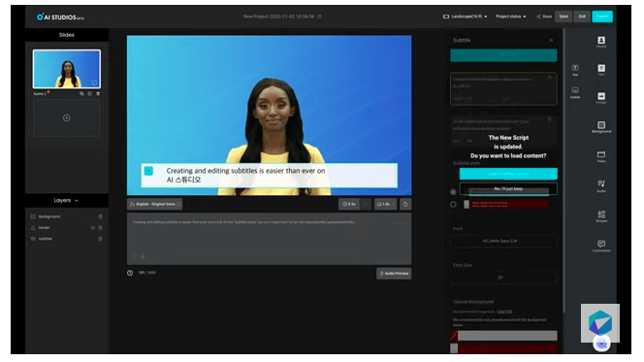This screenshot has height=362, width=644.
Task: Click the microphone icon in script box
Action: 143,256
